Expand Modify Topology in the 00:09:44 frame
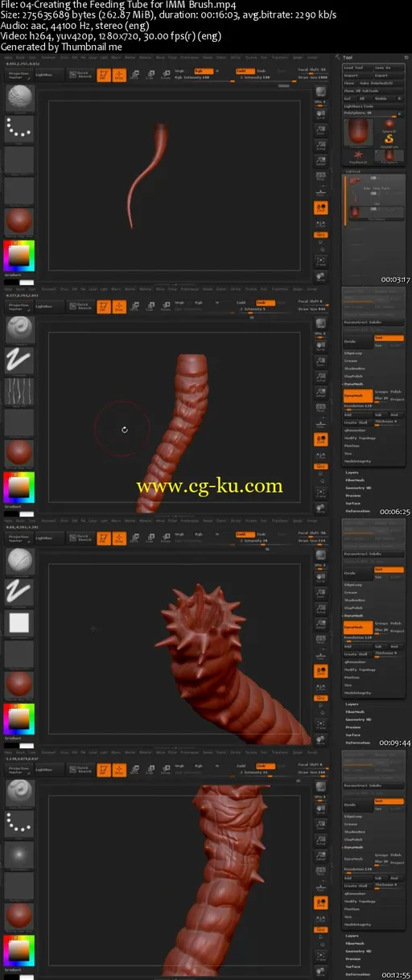This screenshot has height=980, width=412. coord(360,669)
